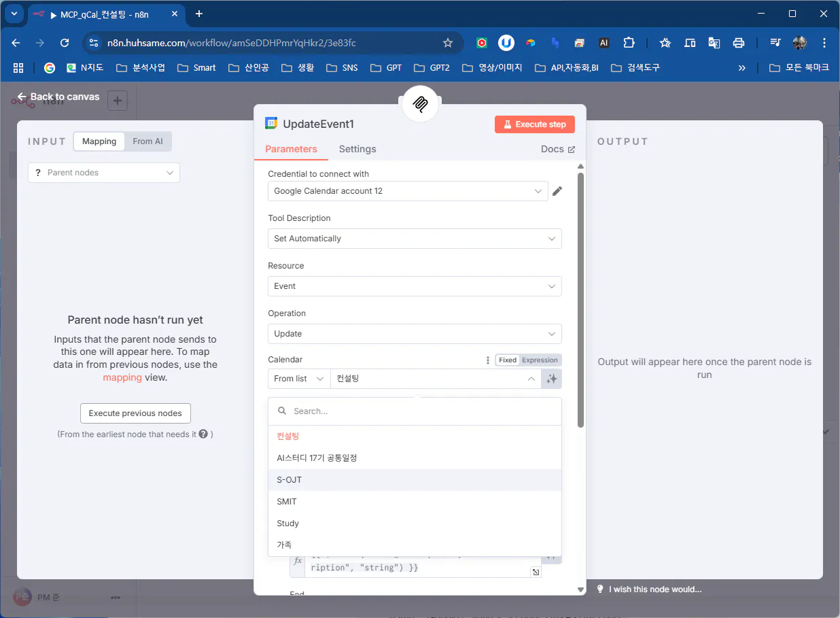The height and width of the screenshot is (618, 840).
Task: Open a new browser tab with plus
Action: [199, 14]
